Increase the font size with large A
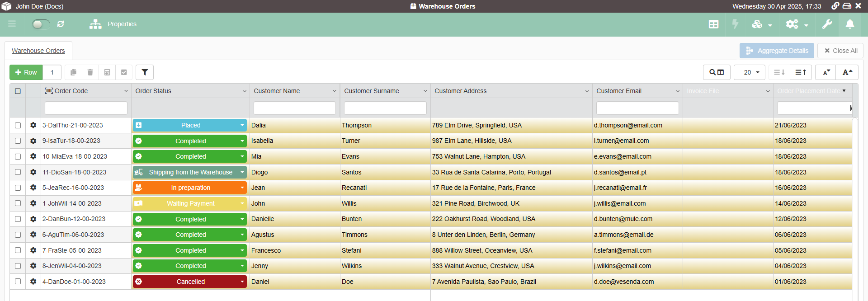 847,72
